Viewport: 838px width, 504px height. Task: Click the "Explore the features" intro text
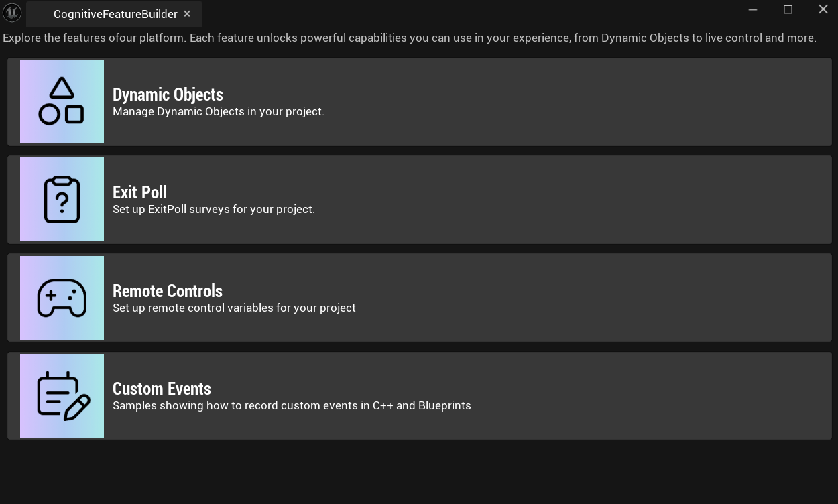click(x=409, y=38)
